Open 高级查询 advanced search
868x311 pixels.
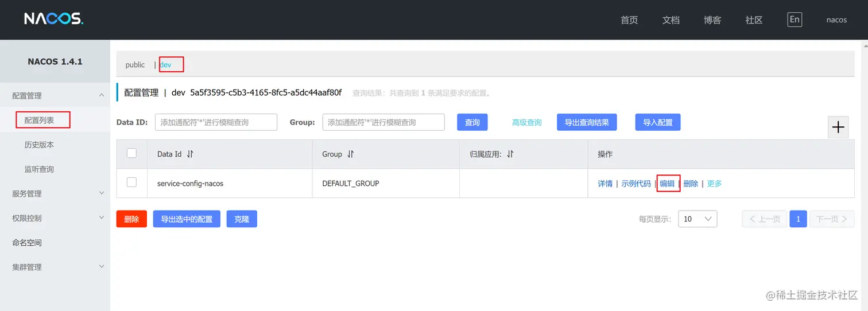click(x=526, y=122)
